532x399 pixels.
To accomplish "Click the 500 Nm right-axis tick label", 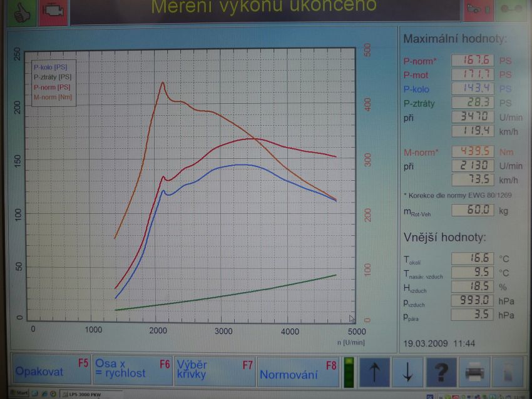I will coord(367,50).
